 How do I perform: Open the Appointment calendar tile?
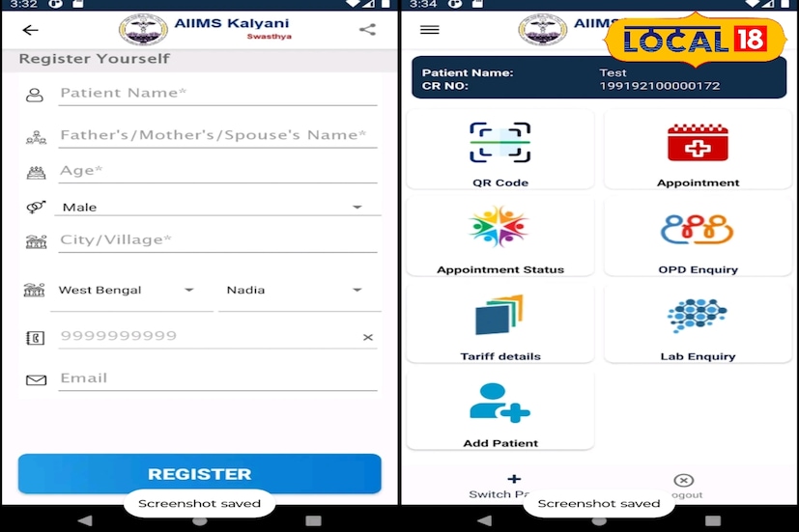click(x=698, y=150)
